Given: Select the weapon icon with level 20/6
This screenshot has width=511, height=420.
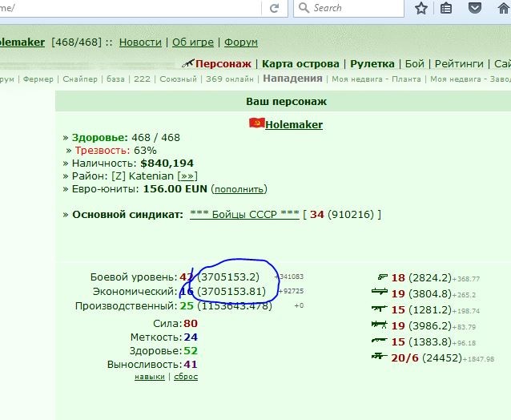Looking at the screenshot, I should pyautogui.click(x=380, y=356).
